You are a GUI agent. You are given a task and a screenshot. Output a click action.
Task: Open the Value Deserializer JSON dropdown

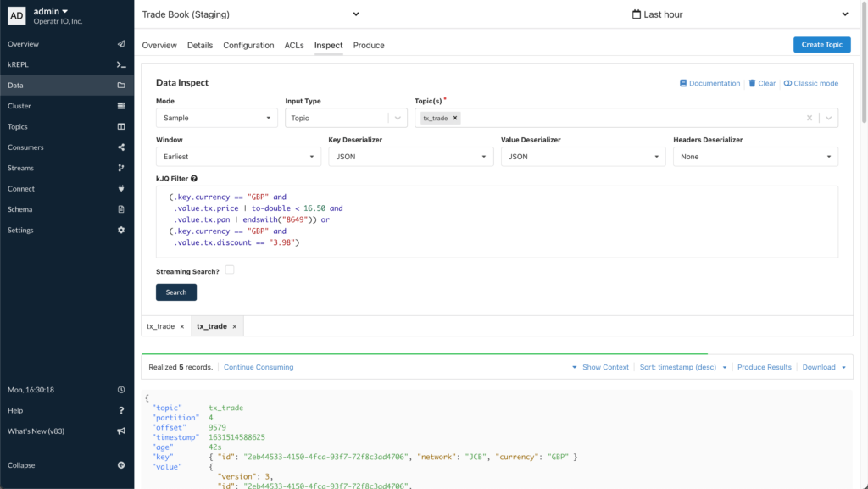pyautogui.click(x=581, y=156)
